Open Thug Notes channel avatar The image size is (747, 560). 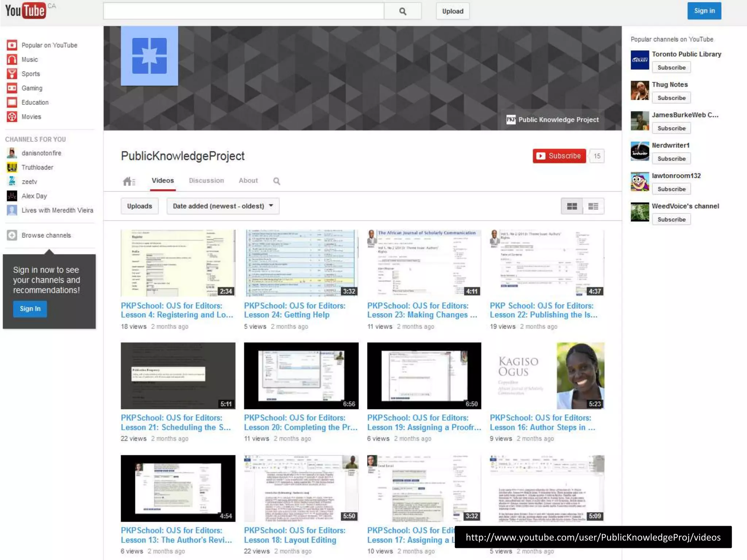click(x=640, y=90)
